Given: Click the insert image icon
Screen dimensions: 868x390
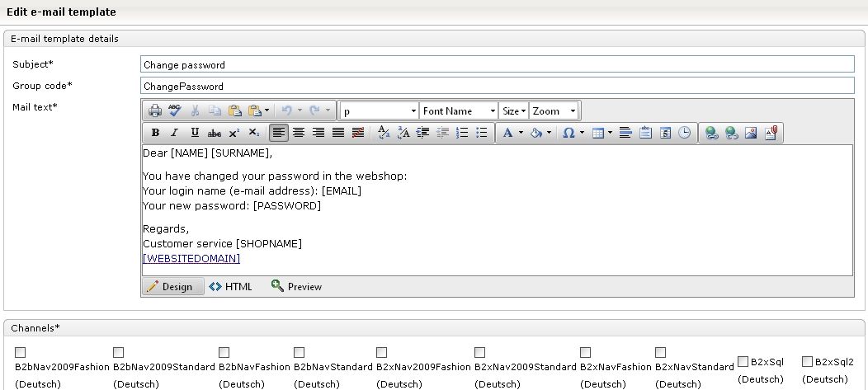Looking at the screenshot, I should pos(751,133).
